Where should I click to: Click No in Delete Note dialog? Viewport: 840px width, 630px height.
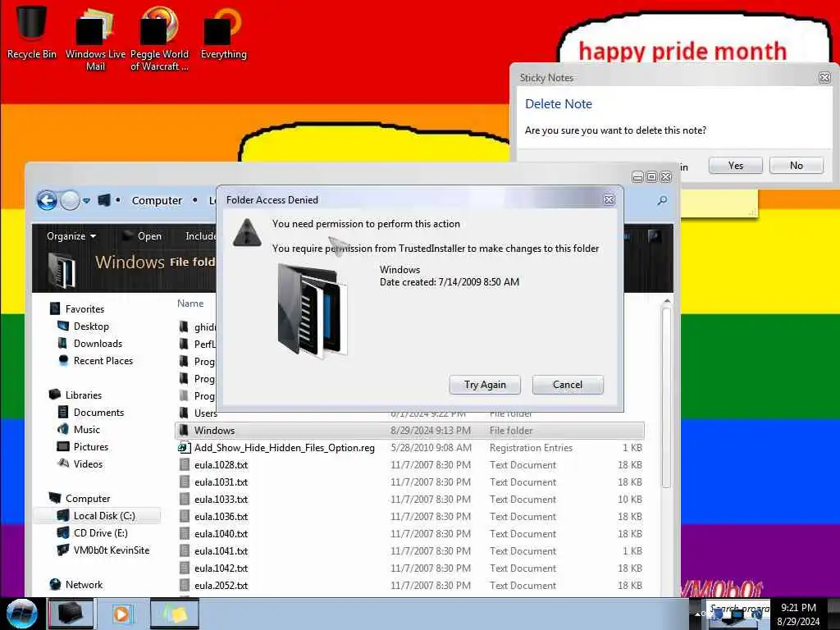click(x=796, y=166)
